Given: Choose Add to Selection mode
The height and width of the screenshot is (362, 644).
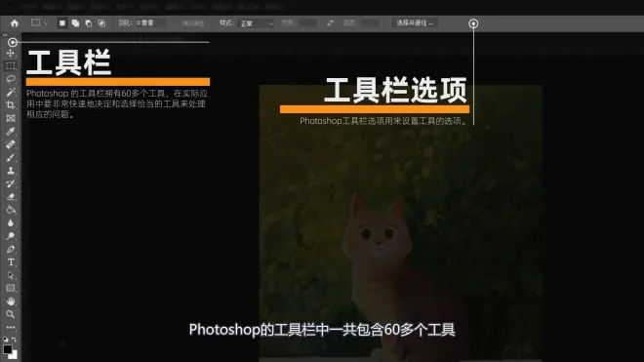Looking at the screenshot, I should 75,23.
